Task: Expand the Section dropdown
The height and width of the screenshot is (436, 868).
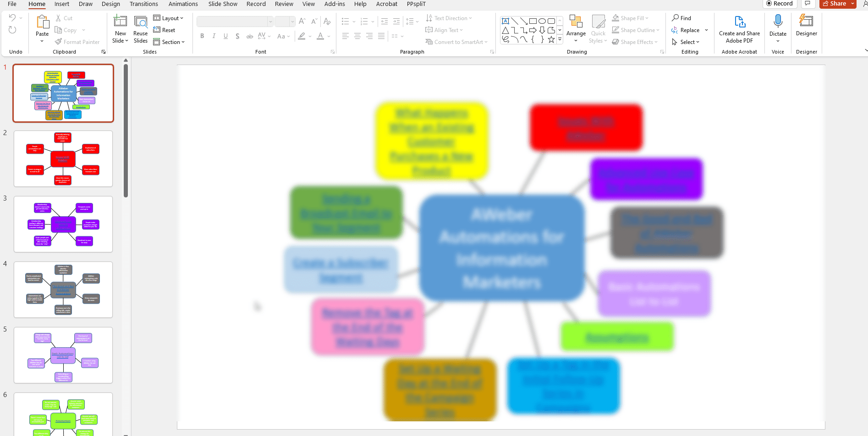Action: (x=169, y=42)
